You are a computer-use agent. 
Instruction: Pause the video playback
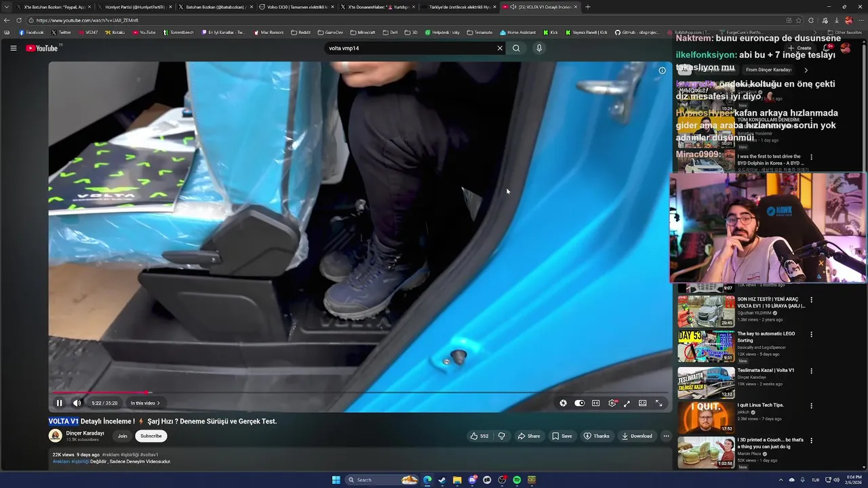(x=59, y=403)
